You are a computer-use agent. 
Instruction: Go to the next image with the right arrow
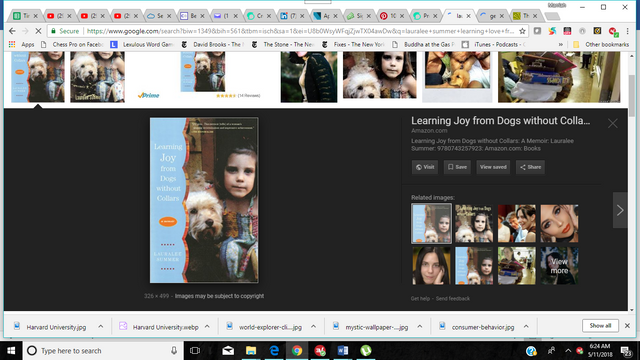(x=620, y=210)
